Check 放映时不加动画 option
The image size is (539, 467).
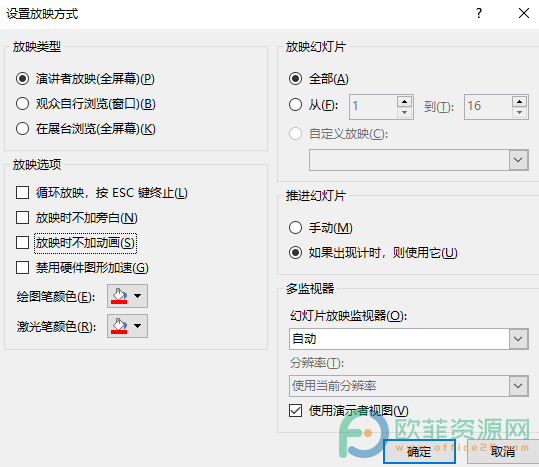point(22,243)
